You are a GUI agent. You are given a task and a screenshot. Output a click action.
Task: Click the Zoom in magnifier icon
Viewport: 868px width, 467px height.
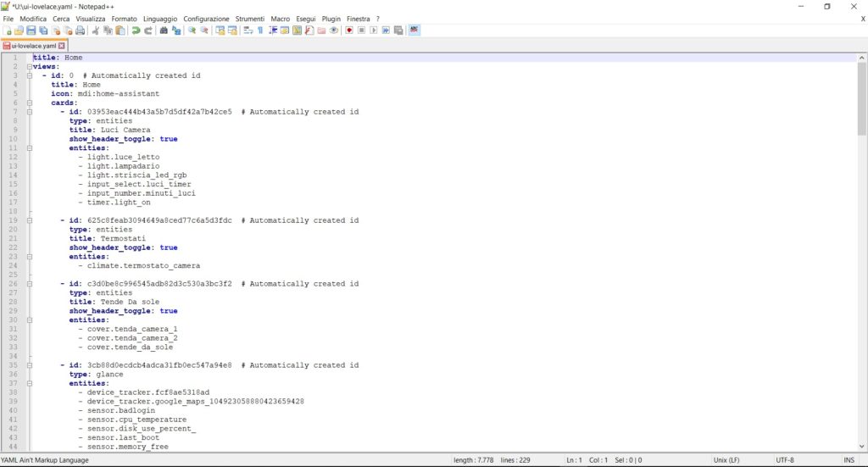tap(192, 31)
